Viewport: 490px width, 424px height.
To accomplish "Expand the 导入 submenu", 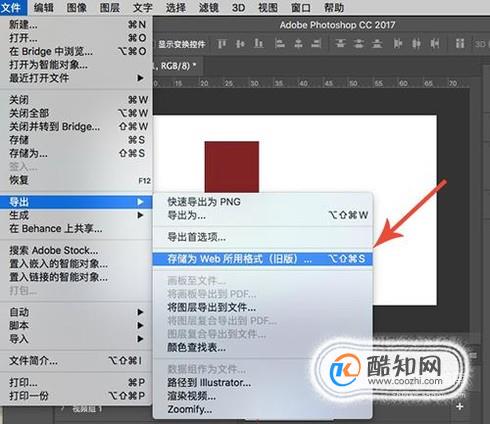I will click(76, 339).
